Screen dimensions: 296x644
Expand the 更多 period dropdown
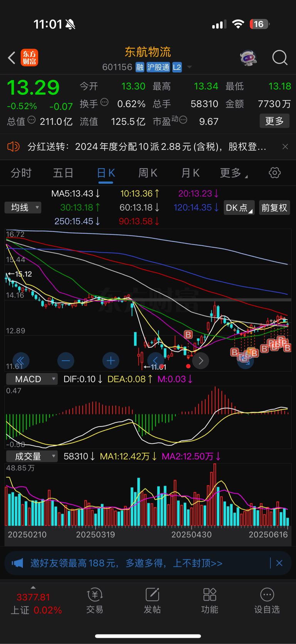pos(234,173)
